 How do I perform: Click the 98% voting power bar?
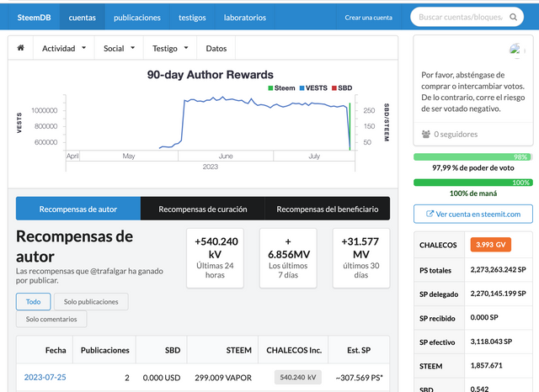(473, 156)
